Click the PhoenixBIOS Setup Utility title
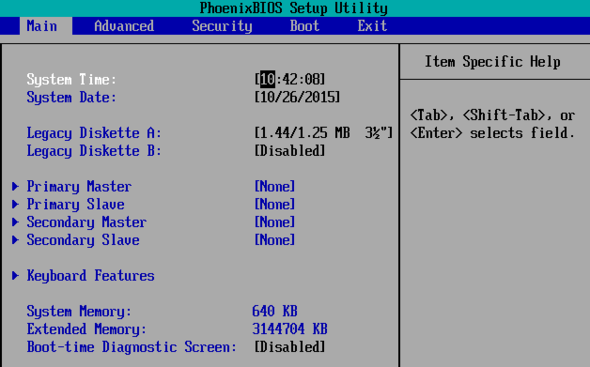This screenshot has height=367, width=590. pos(293,8)
